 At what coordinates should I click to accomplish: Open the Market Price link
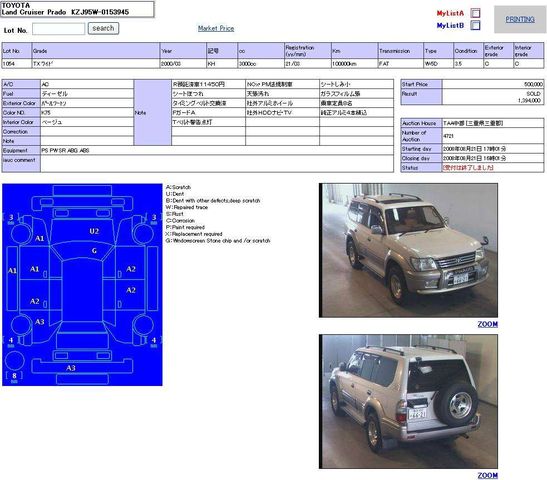[216, 28]
